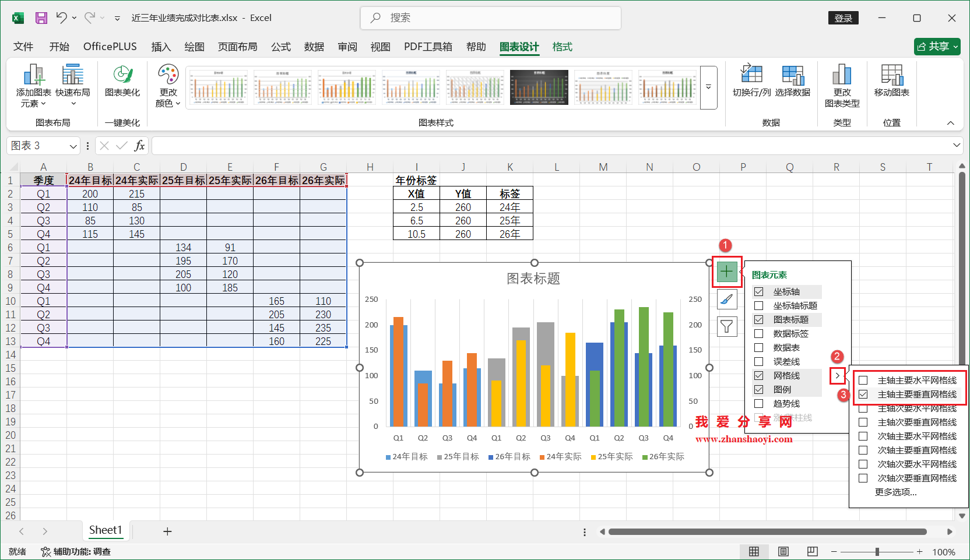Click the formula bar confirm checkmark

pos(122,146)
